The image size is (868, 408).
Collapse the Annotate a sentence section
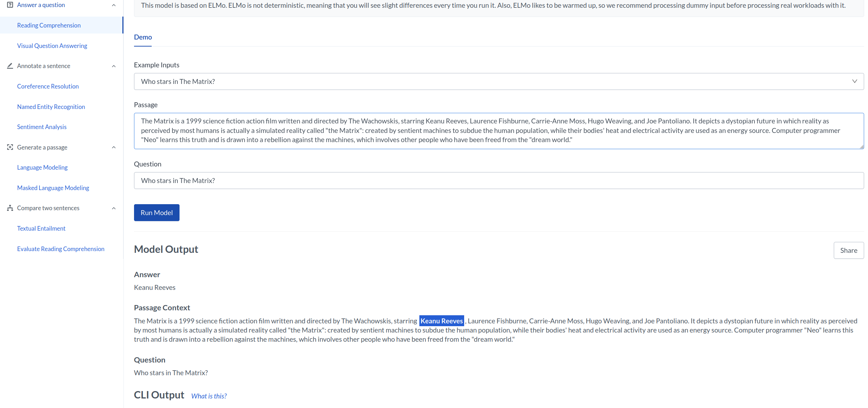(x=114, y=66)
